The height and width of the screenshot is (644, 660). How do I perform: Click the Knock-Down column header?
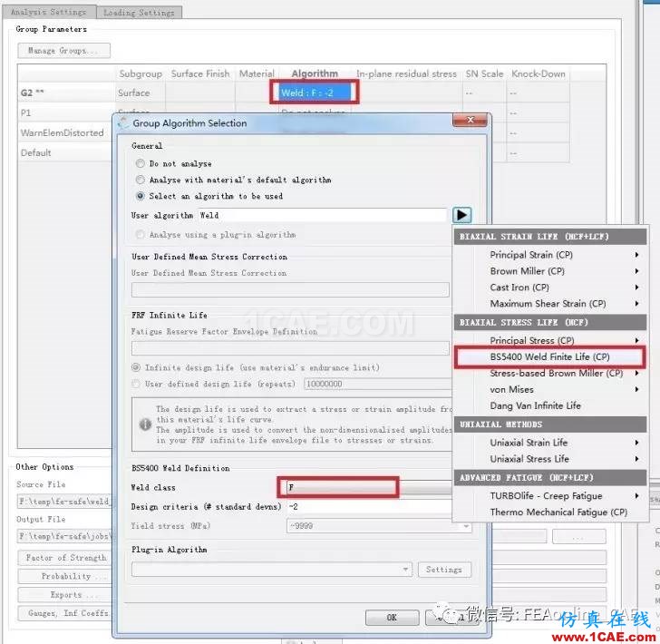(539, 73)
